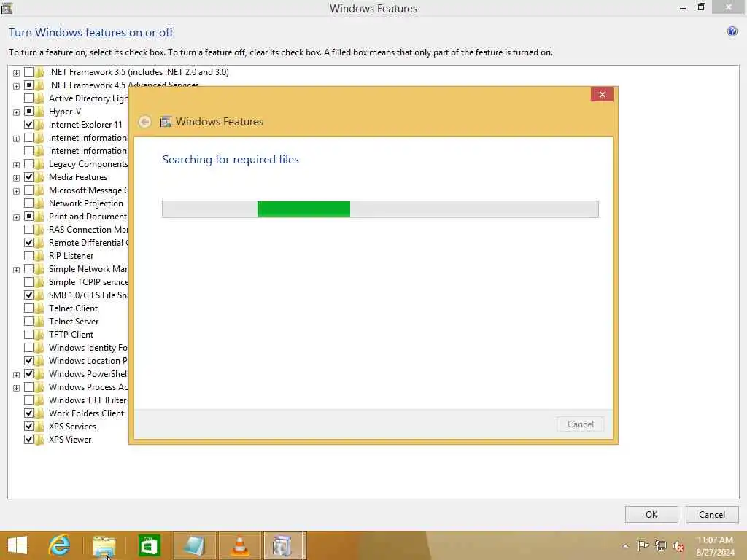The width and height of the screenshot is (747, 560).
Task: Select the RIP Listener entry
Action: tap(71, 256)
